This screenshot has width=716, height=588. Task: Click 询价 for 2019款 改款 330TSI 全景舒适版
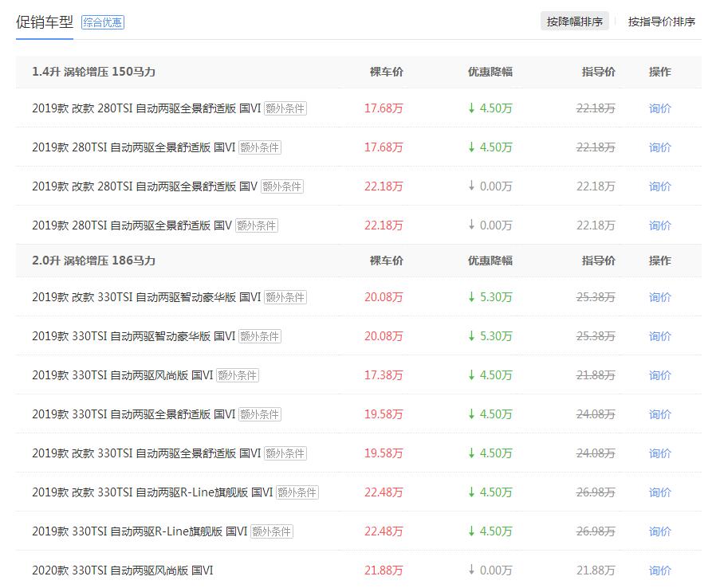pyautogui.click(x=660, y=453)
